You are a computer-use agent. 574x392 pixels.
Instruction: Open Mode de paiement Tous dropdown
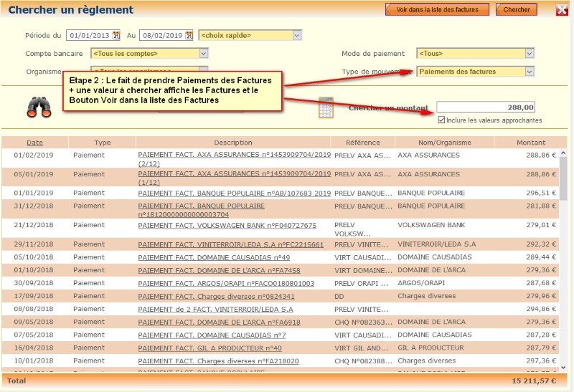(x=530, y=53)
